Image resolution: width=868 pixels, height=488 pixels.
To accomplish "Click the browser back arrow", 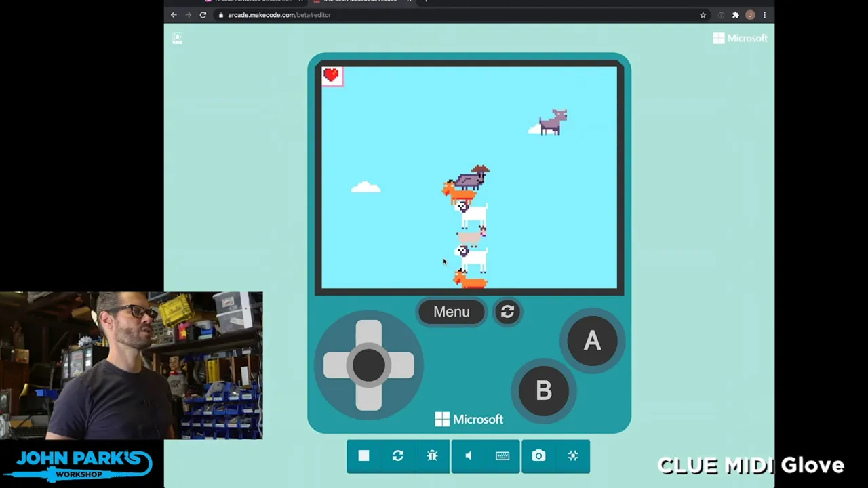I will coord(174,15).
